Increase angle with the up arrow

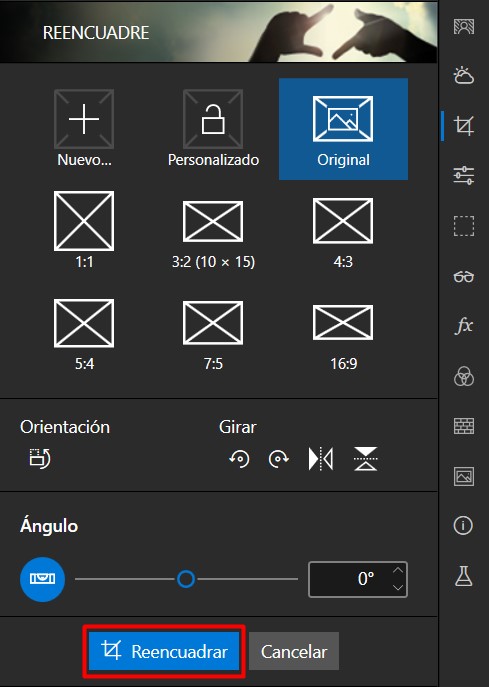397,570
